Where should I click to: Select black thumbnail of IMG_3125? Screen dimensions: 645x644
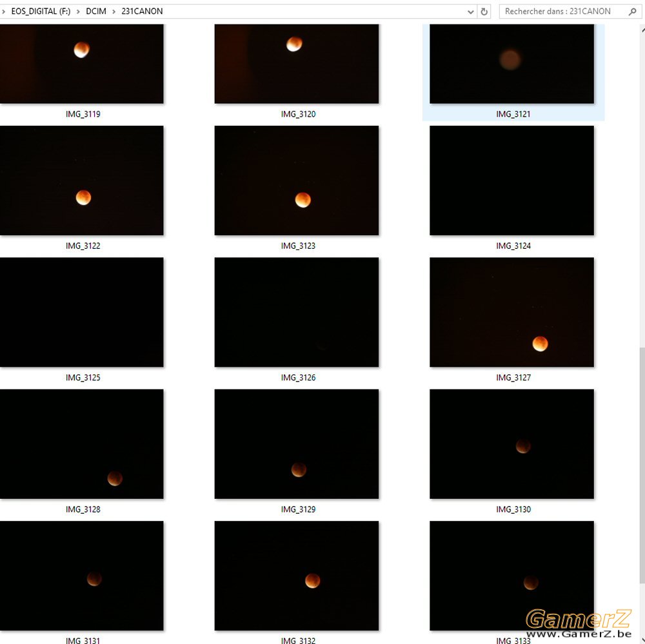[81, 312]
